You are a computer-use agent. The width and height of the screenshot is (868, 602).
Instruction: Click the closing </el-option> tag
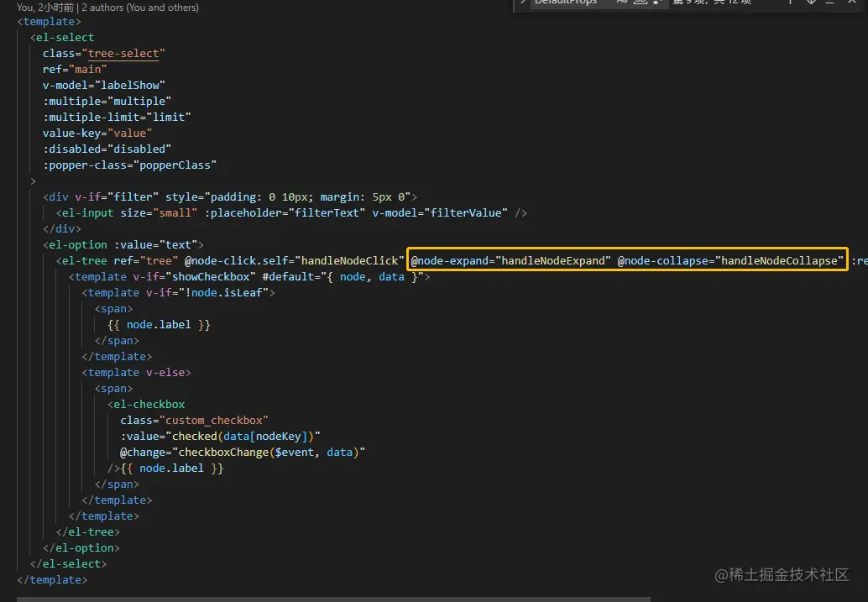pyautogui.click(x=81, y=548)
